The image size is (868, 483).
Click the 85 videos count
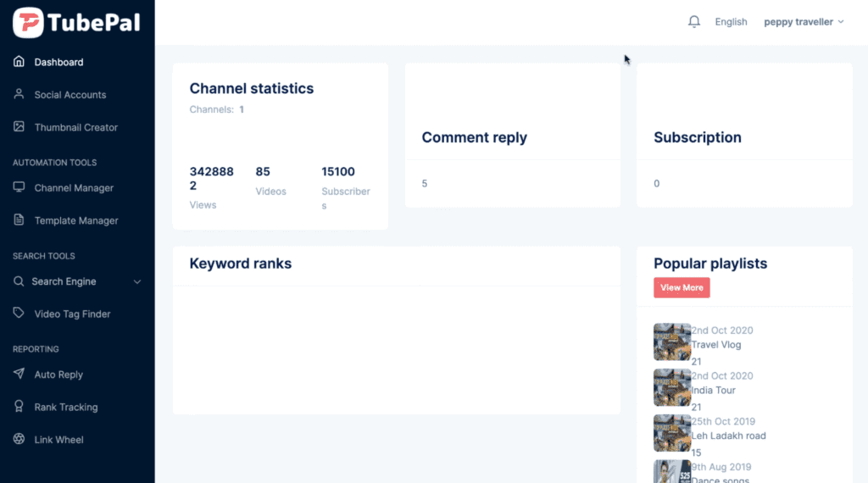tap(263, 171)
